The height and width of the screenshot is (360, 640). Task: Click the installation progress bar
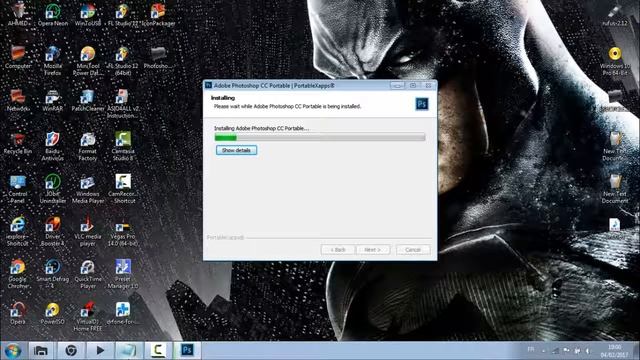tap(320, 138)
